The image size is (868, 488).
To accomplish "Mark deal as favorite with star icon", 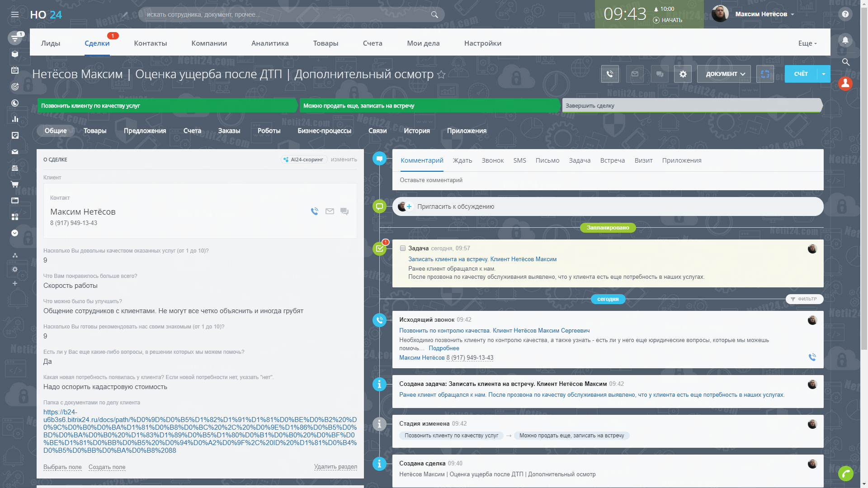I will 442,75.
